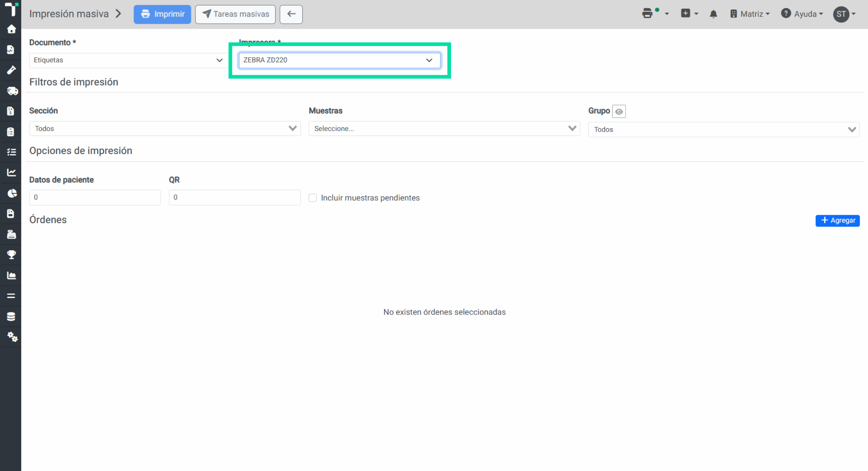Open the clipboard list icon
868x471 pixels.
click(x=10, y=132)
